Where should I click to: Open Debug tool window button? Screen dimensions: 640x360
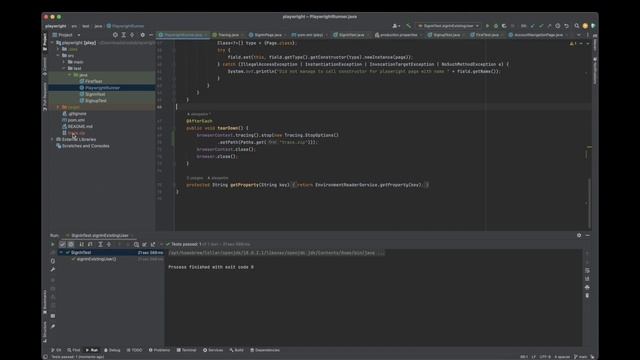[x=112, y=350]
